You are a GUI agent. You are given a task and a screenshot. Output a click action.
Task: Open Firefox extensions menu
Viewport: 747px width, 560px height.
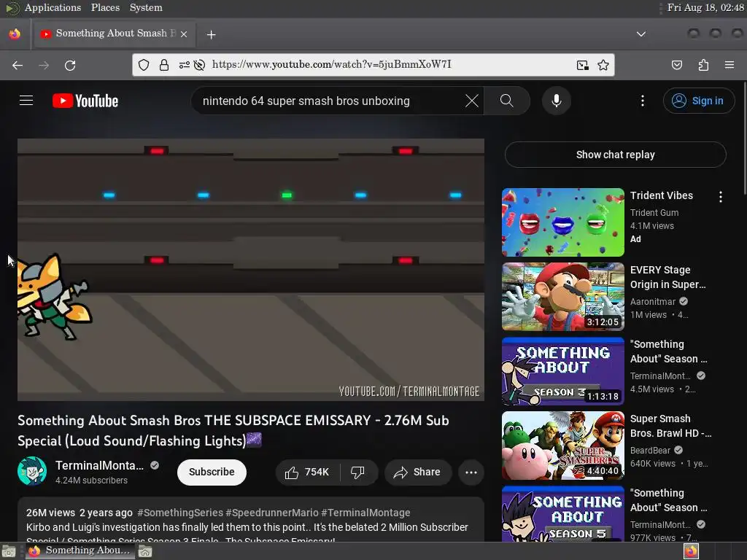[x=703, y=65]
